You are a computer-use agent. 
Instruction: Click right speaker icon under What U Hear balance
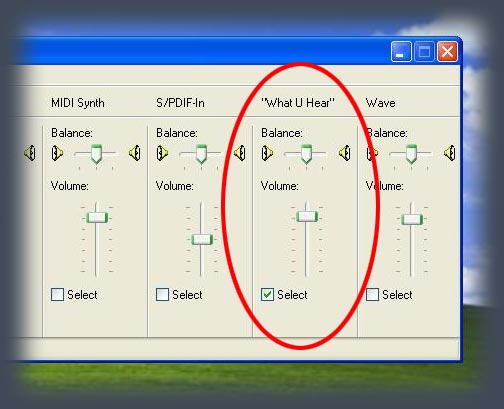(x=345, y=153)
